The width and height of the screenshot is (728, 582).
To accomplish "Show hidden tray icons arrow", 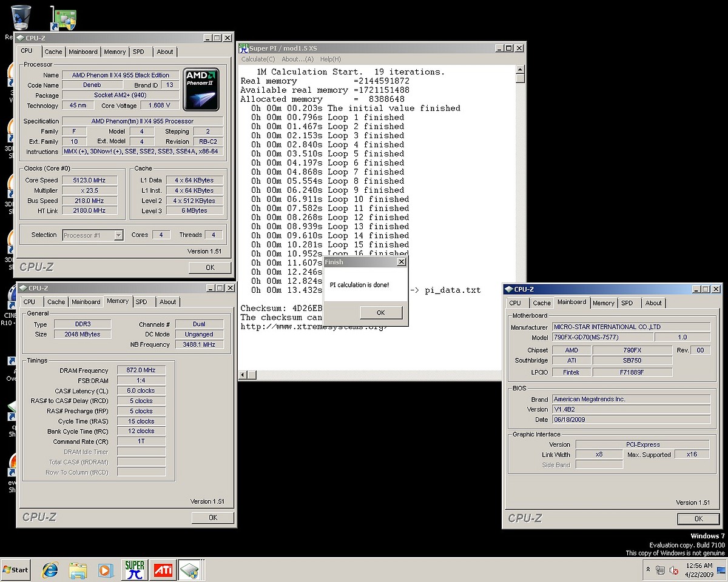I will point(648,570).
